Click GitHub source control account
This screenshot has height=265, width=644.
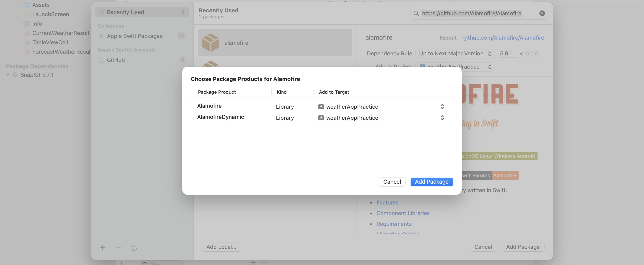[x=115, y=60]
